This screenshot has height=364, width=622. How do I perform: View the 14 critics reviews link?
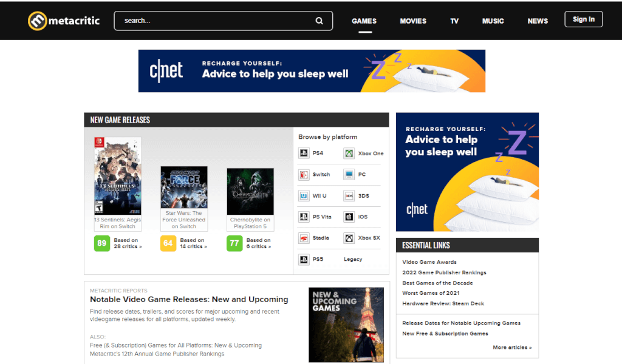point(194,243)
